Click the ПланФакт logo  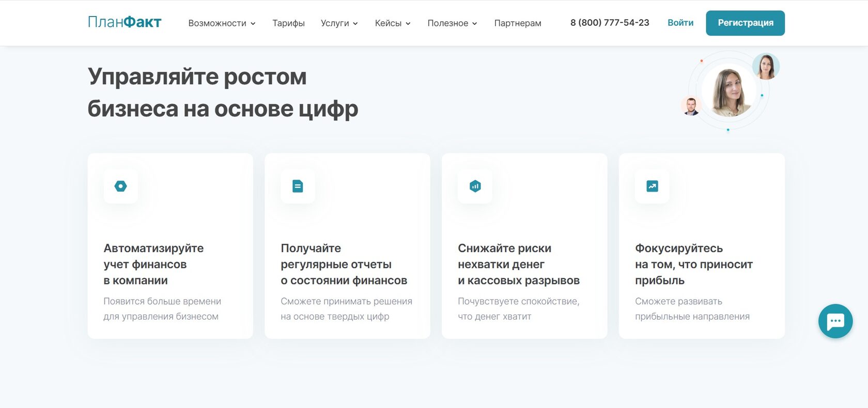point(125,22)
